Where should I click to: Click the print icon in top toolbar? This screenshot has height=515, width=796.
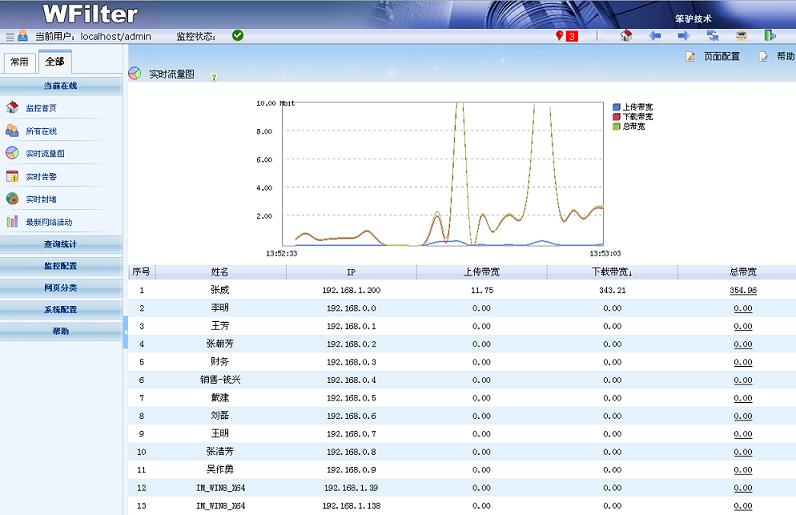[741, 35]
